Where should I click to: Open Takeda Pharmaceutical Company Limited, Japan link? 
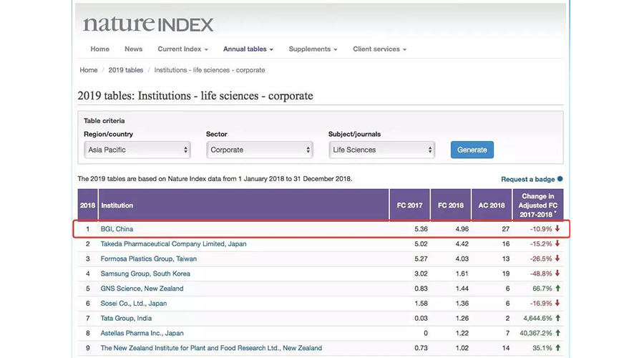[173, 243]
